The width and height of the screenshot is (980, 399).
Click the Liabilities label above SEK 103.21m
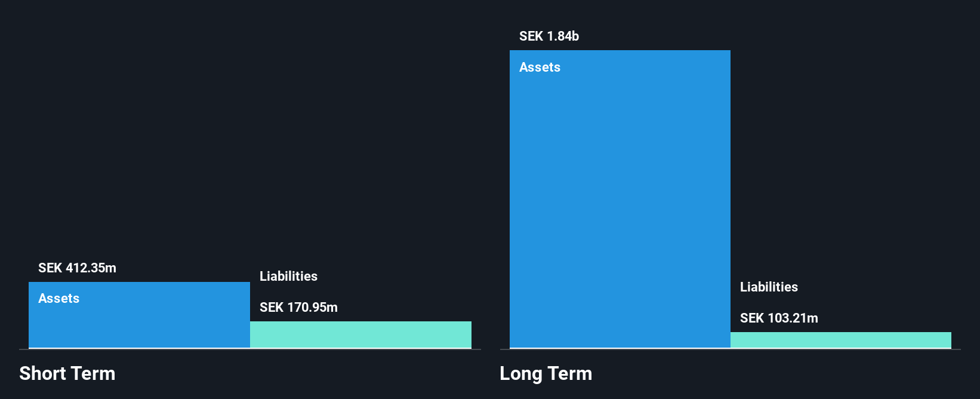pyautogui.click(x=769, y=287)
